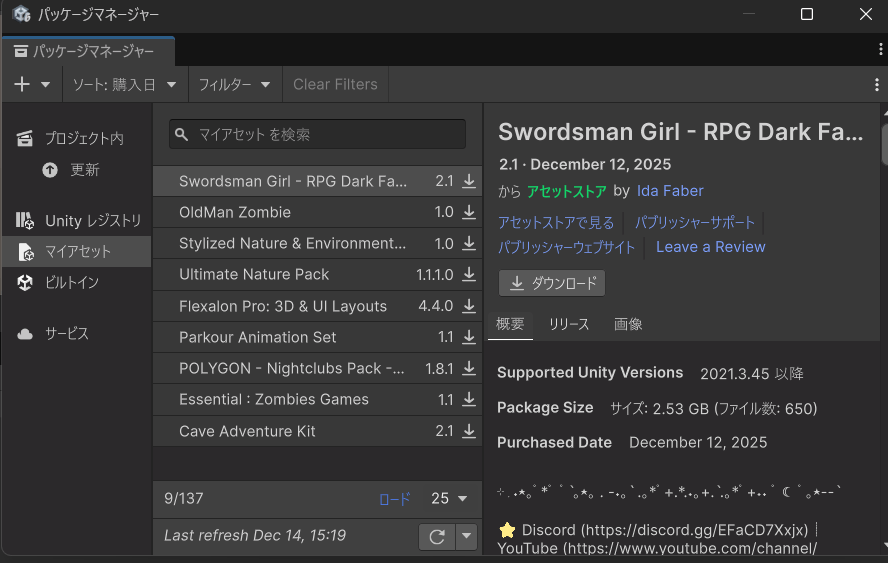Change items per page dropdown showing 25
This screenshot has width=888, height=563.
449,498
